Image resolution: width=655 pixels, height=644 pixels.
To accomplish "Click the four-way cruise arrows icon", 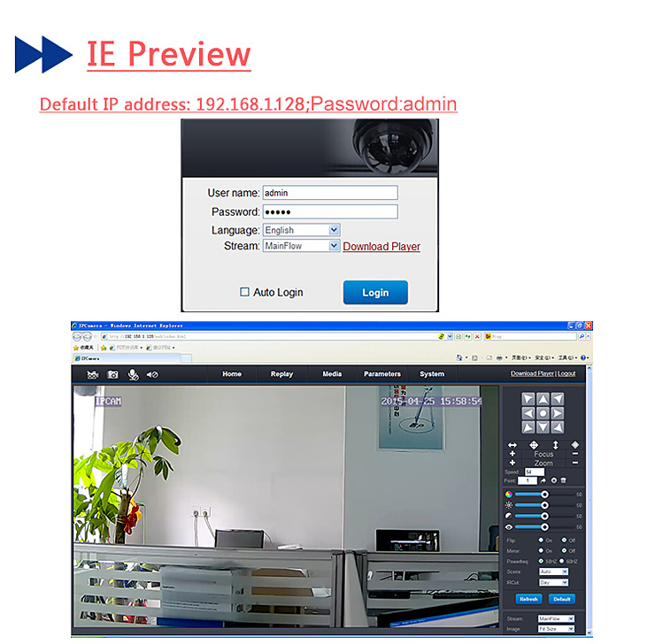I will (534, 445).
